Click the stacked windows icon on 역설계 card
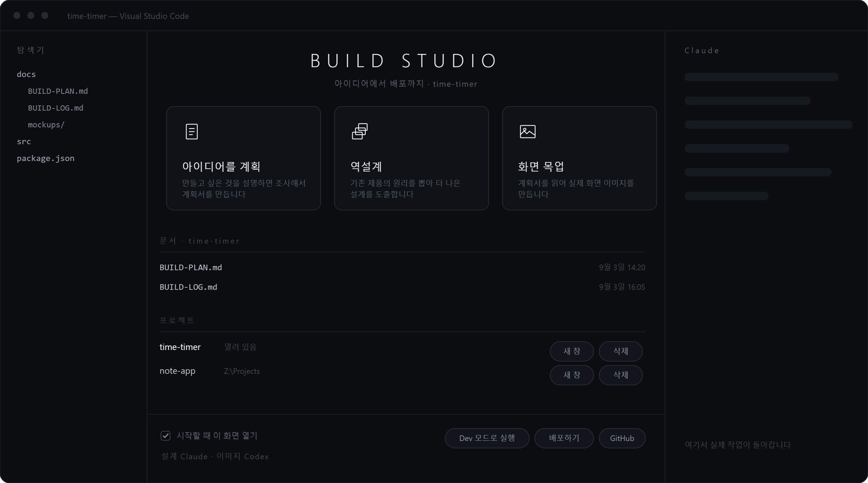 [360, 132]
